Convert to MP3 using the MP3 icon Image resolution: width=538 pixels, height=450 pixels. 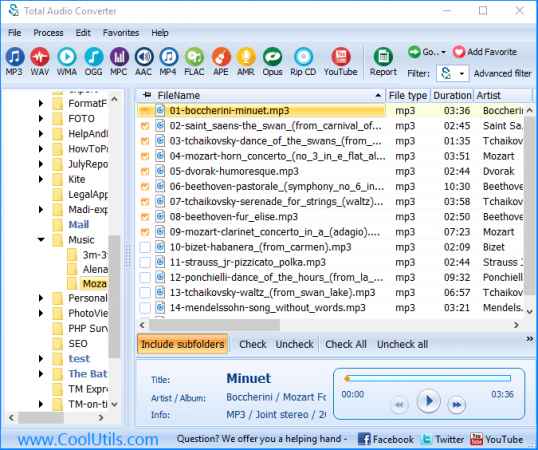point(14,61)
